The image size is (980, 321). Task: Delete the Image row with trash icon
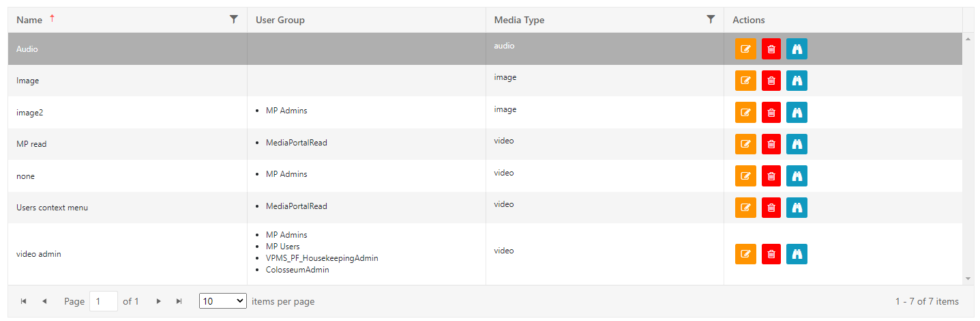tap(771, 81)
